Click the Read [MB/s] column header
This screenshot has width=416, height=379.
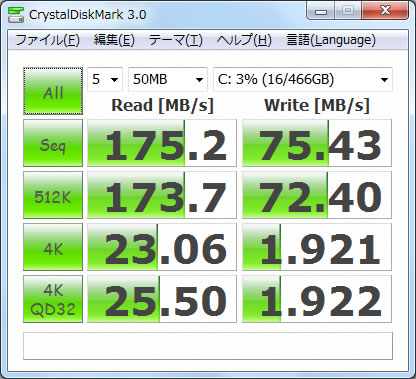coord(162,106)
